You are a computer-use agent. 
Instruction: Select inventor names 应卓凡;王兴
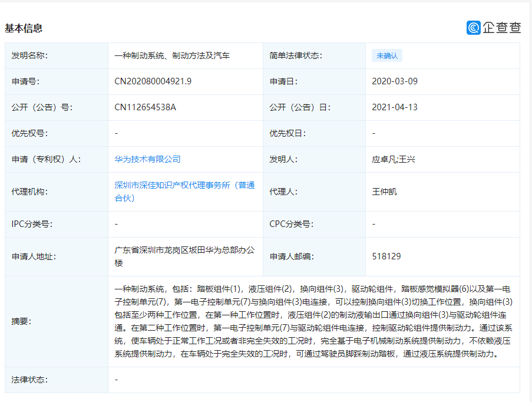point(394,159)
